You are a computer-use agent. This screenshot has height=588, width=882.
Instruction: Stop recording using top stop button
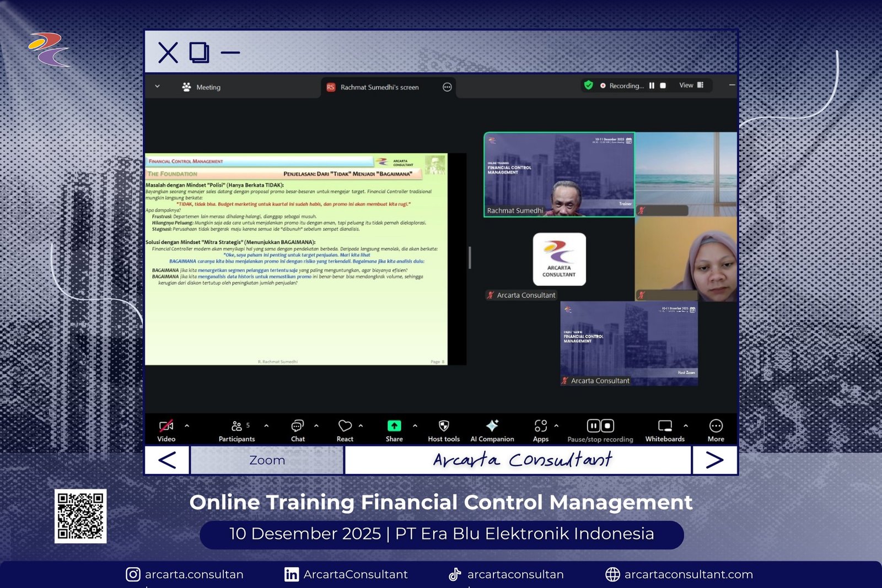(x=663, y=86)
